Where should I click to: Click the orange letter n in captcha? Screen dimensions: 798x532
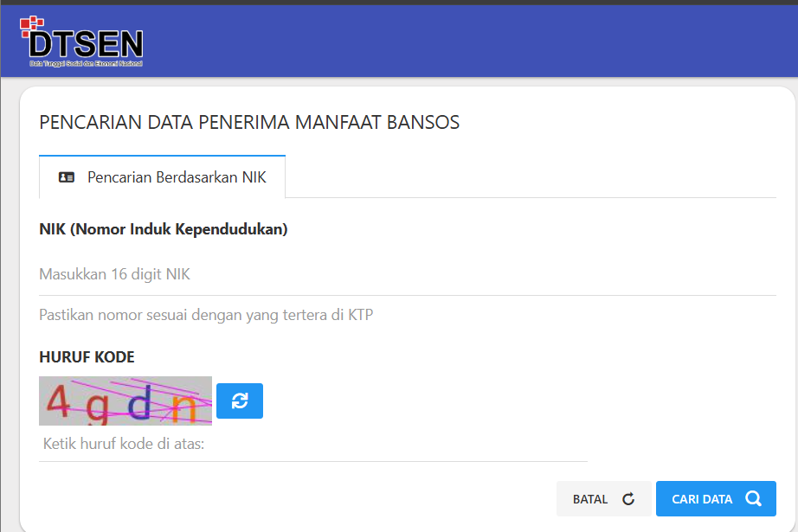184,408
